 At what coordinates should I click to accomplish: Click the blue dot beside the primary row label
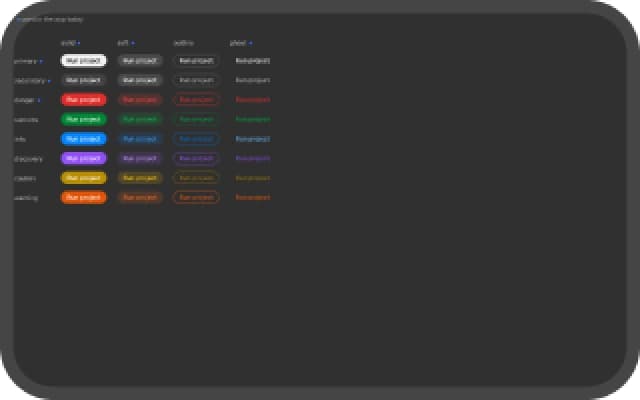(41, 61)
